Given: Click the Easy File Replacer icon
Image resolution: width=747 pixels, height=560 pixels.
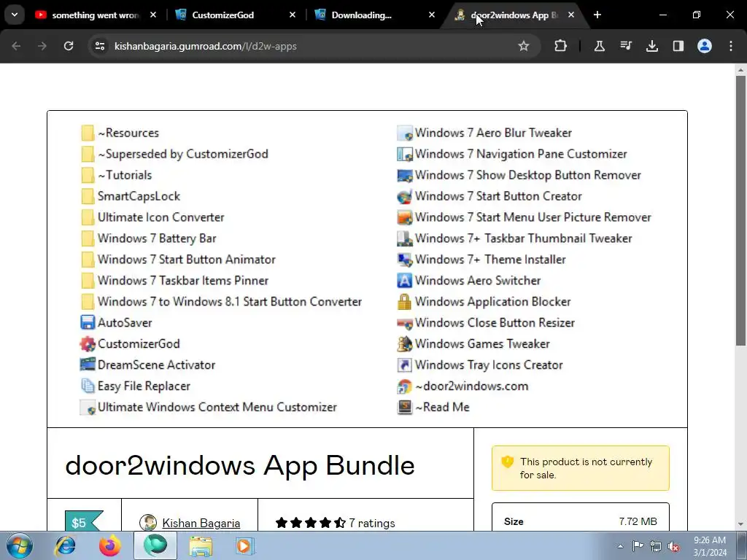Looking at the screenshot, I should pyautogui.click(x=88, y=386).
